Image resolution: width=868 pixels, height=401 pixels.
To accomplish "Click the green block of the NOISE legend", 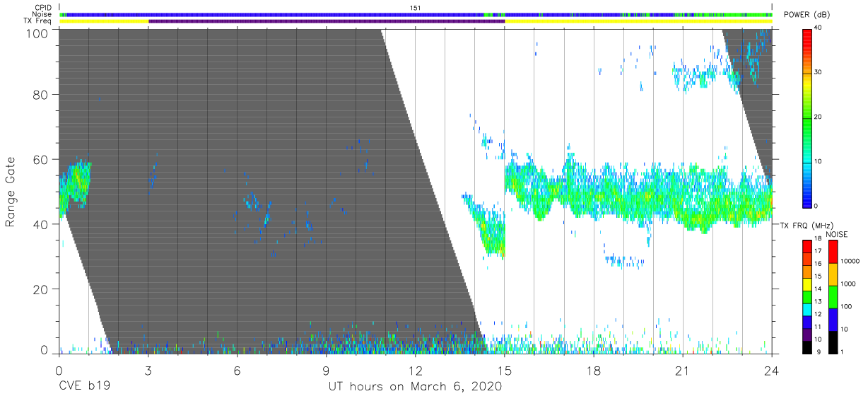I will (833, 297).
